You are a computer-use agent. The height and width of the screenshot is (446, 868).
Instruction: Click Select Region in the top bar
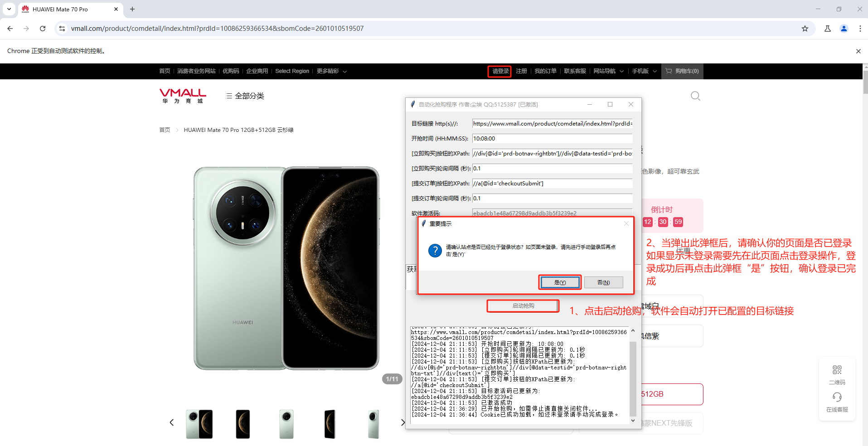pyautogui.click(x=292, y=71)
